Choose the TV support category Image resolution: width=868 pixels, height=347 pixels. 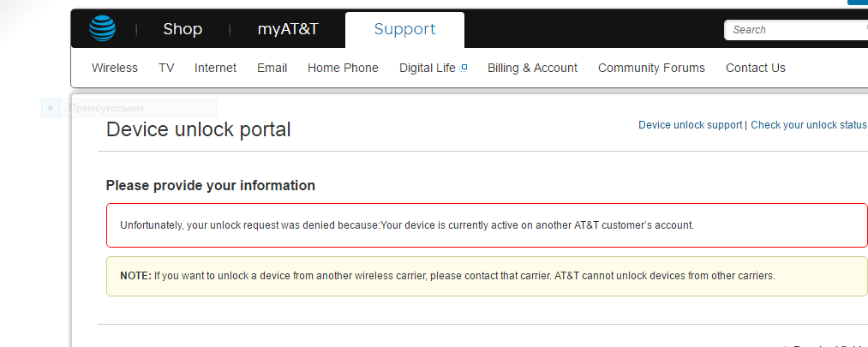pos(166,68)
